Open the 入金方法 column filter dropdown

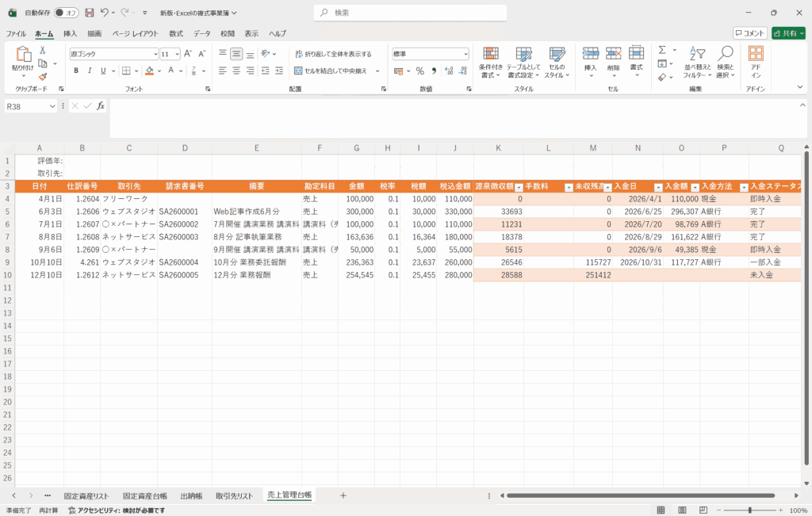tap(744, 187)
